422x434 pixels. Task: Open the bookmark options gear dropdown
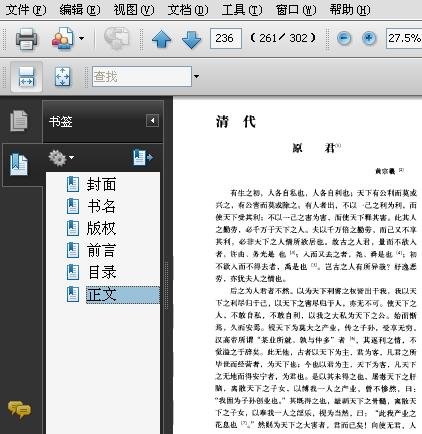(x=61, y=157)
